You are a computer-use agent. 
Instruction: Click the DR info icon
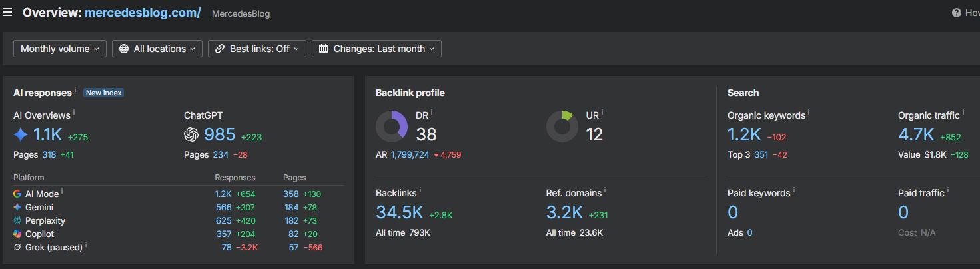432,113
